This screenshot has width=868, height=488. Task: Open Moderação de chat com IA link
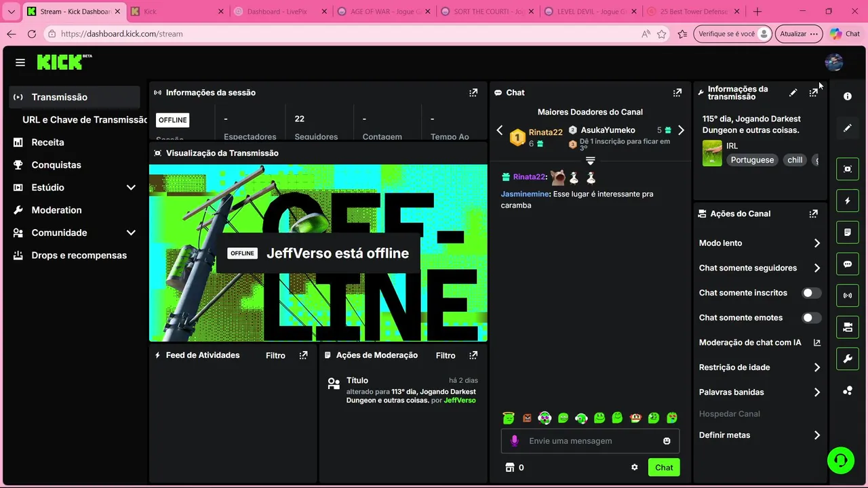[759, 343]
